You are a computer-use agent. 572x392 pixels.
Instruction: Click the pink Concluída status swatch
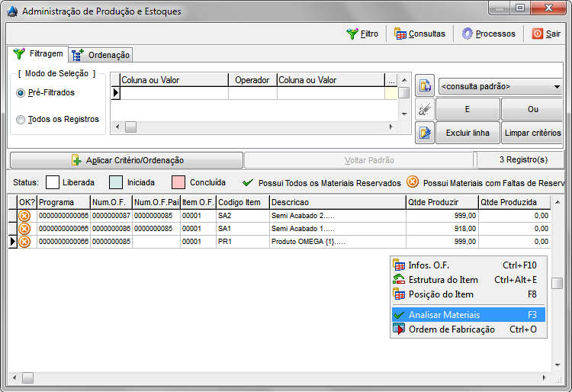179,183
